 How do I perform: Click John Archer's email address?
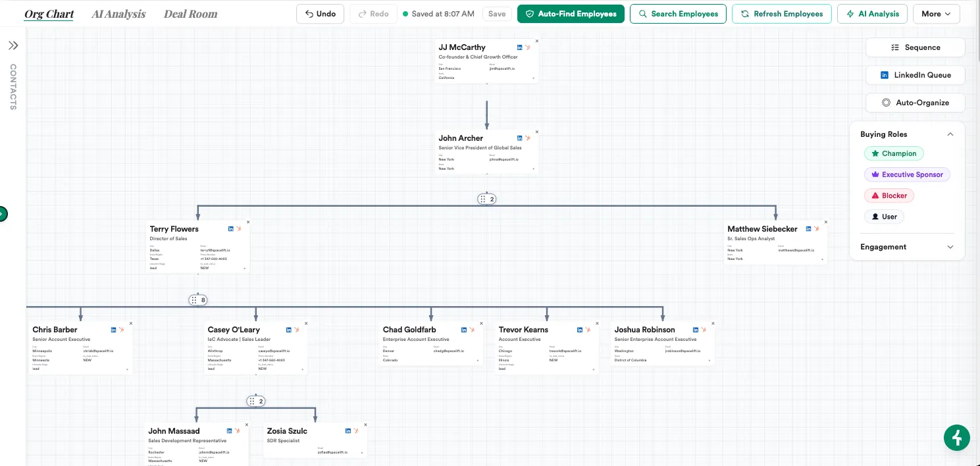(x=503, y=159)
